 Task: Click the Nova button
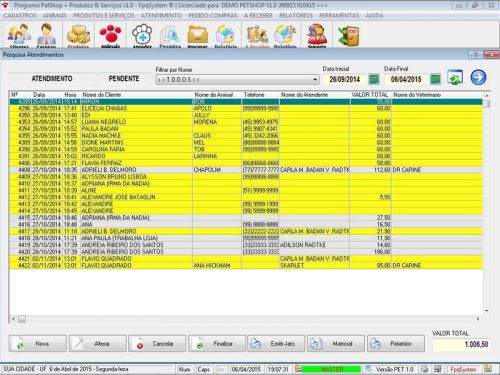coord(38,343)
